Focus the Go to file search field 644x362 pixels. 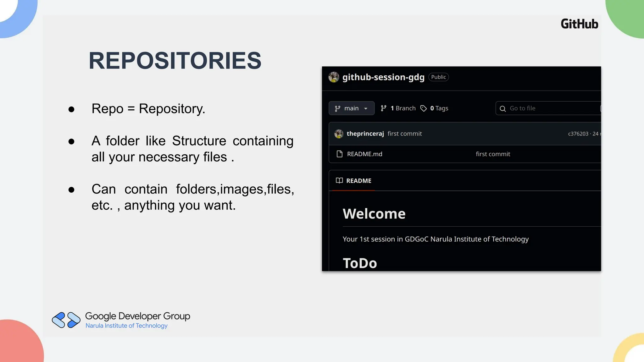pyautogui.click(x=548, y=108)
